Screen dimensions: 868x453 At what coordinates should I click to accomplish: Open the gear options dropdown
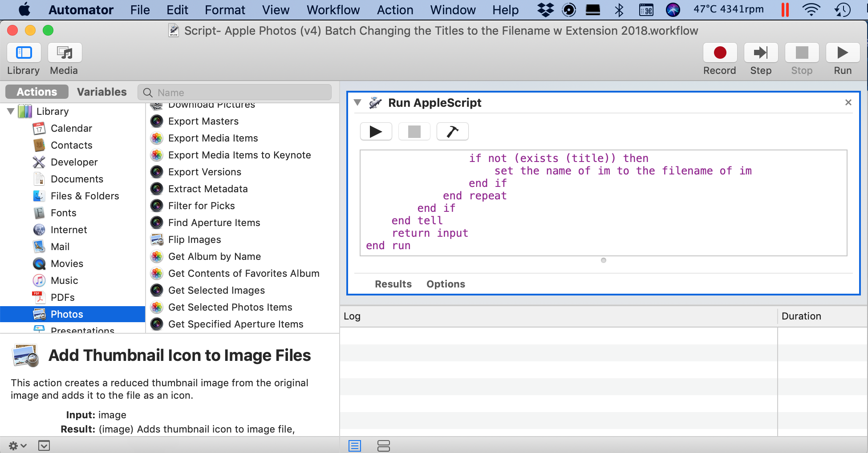pos(17,445)
